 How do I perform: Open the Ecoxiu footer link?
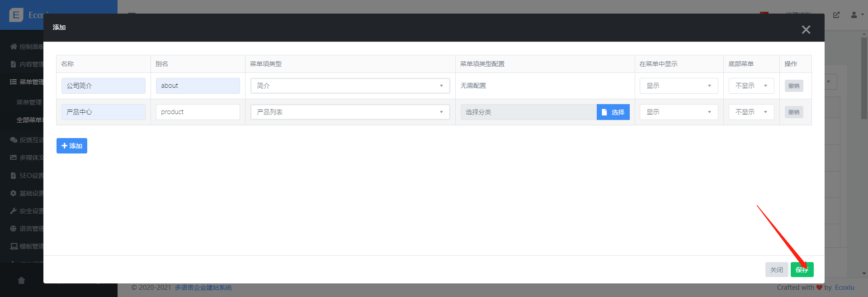pos(844,287)
